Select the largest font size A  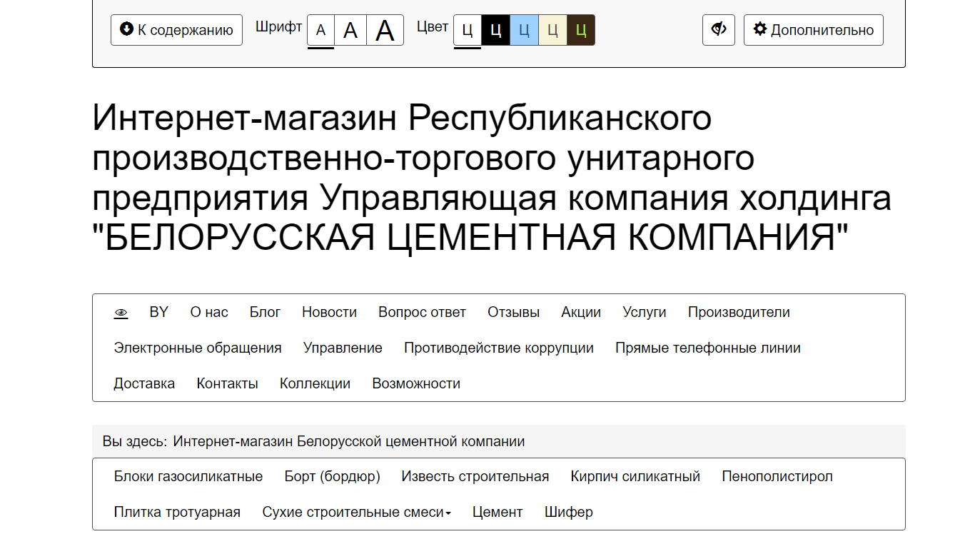click(x=385, y=30)
